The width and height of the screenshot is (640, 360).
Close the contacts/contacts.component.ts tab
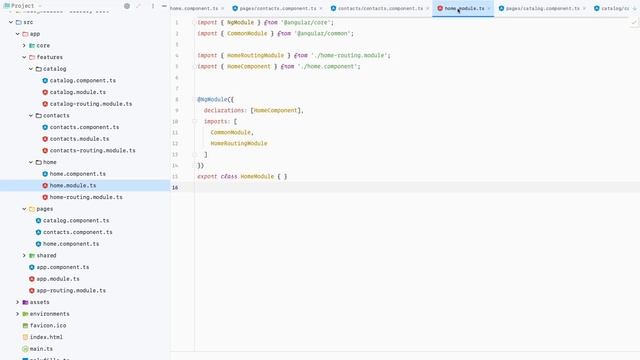click(x=427, y=9)
